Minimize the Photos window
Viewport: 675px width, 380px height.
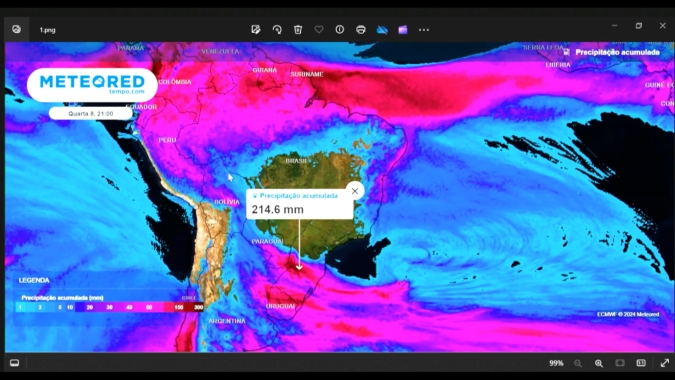615,26
